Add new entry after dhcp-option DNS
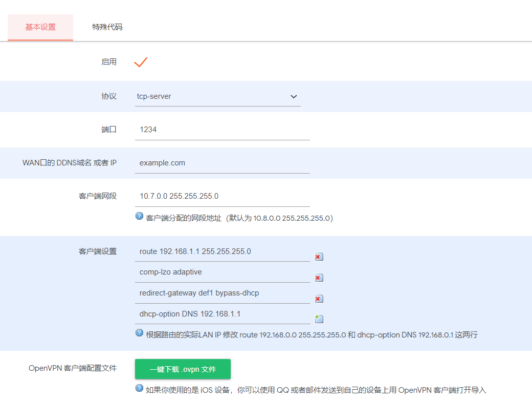 pyautogui.click(x=319, y=319)
